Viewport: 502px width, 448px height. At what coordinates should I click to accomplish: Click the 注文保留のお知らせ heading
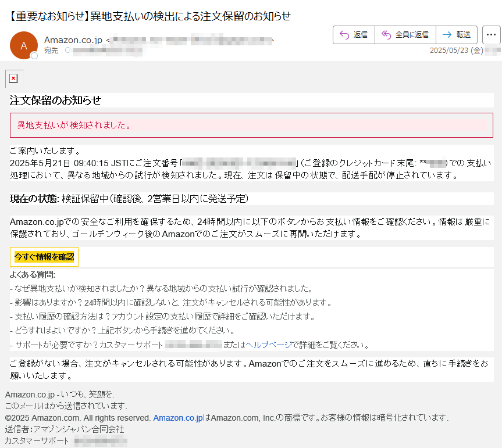(x=55, y=101)
